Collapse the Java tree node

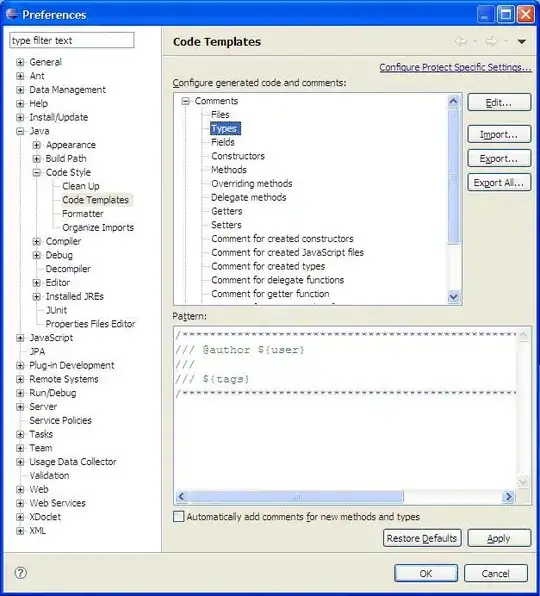tap(20, 131)
